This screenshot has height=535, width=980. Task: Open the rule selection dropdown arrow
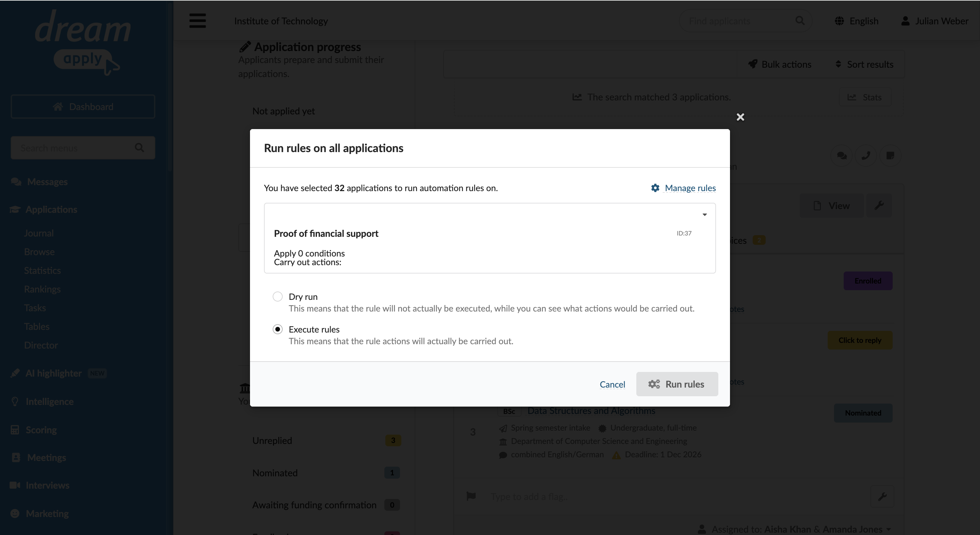pyautogui.click(x=704, y=215)
